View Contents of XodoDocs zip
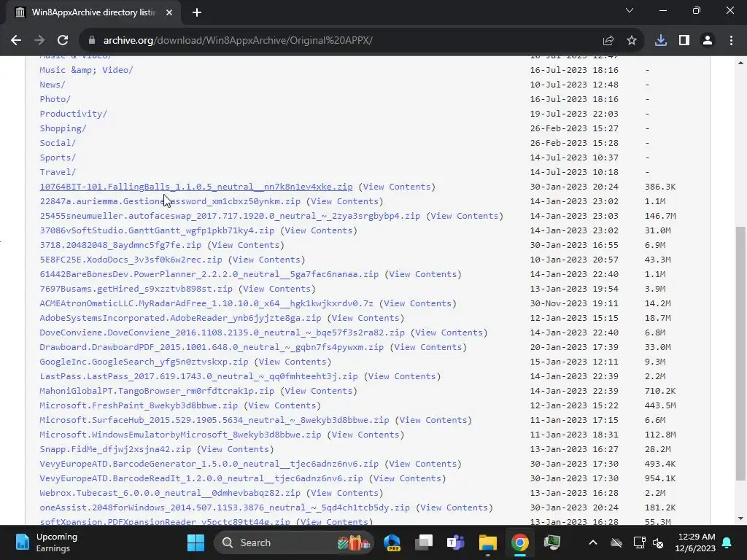The width and height of the screenshot is (747, 560). click(266, 260)
